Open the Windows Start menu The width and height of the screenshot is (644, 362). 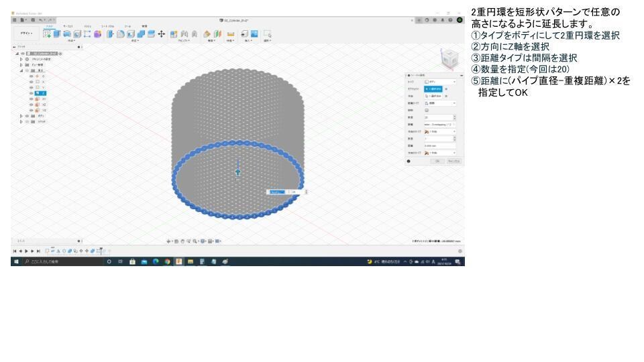point(16,261)
